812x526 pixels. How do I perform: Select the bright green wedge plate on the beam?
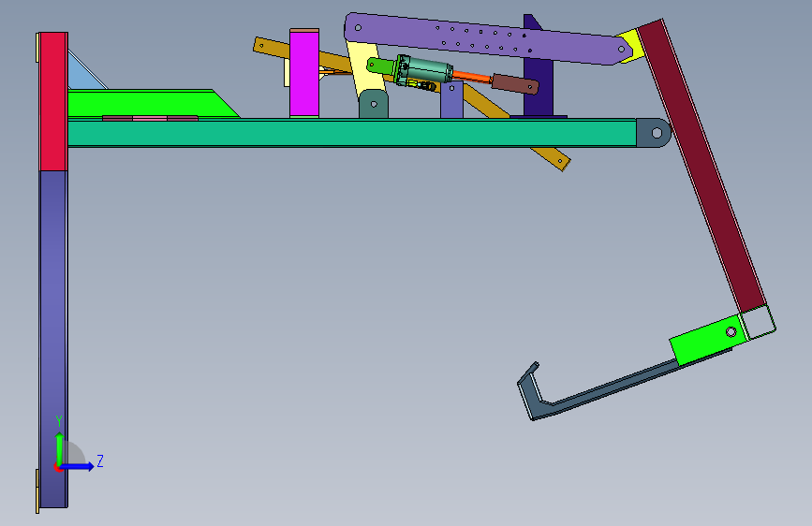pos(150,103)
